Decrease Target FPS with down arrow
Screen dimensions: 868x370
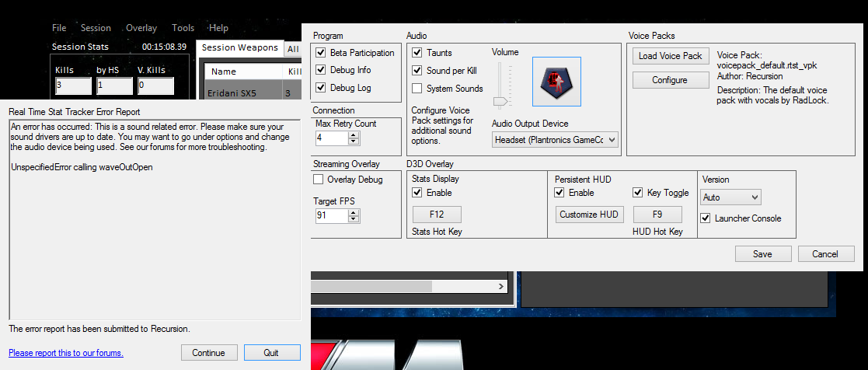(x=353, y=219)
